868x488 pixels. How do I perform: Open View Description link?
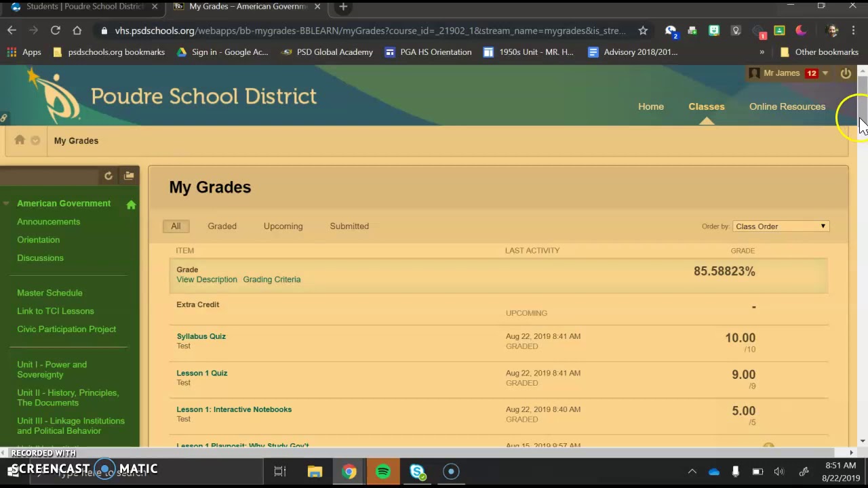tap(207, 279)
